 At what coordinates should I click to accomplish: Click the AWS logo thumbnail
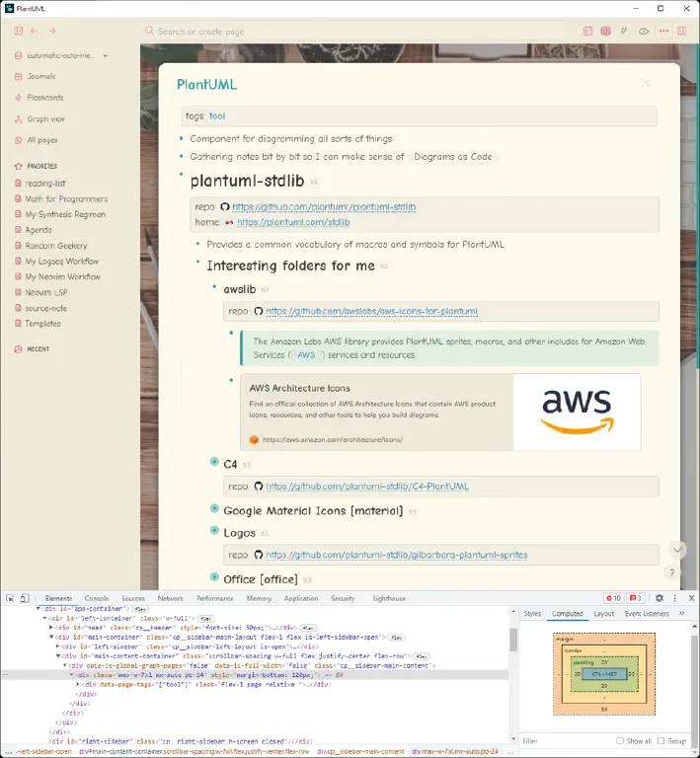[577, 412]
